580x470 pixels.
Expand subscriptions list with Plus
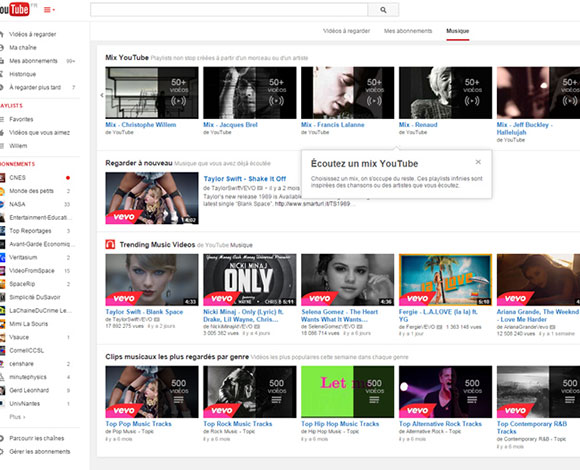point(17,417)
